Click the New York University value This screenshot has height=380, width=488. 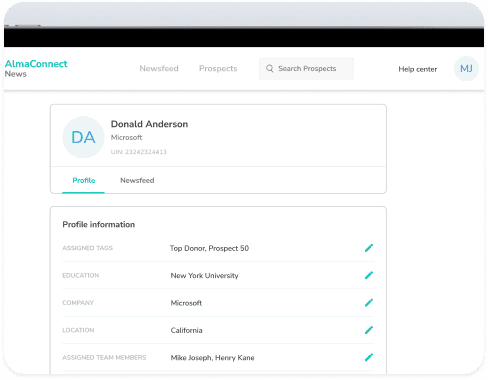(x=205, y=276)
